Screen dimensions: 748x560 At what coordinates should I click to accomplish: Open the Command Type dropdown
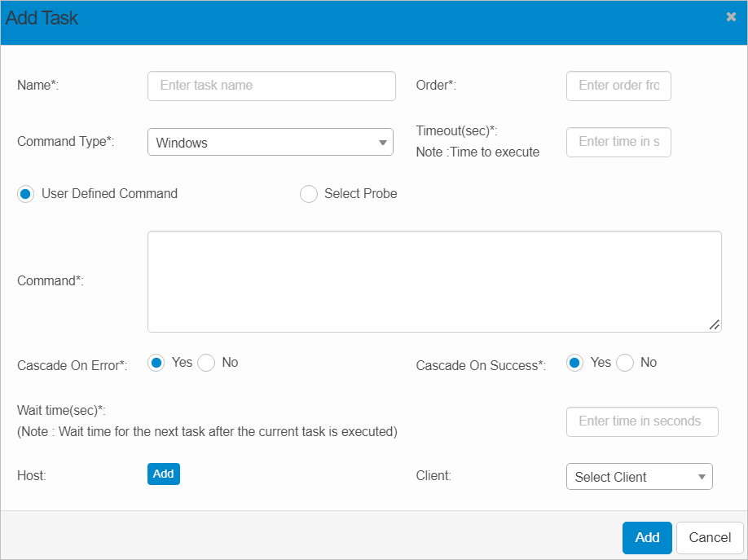[x=270, y=142]
